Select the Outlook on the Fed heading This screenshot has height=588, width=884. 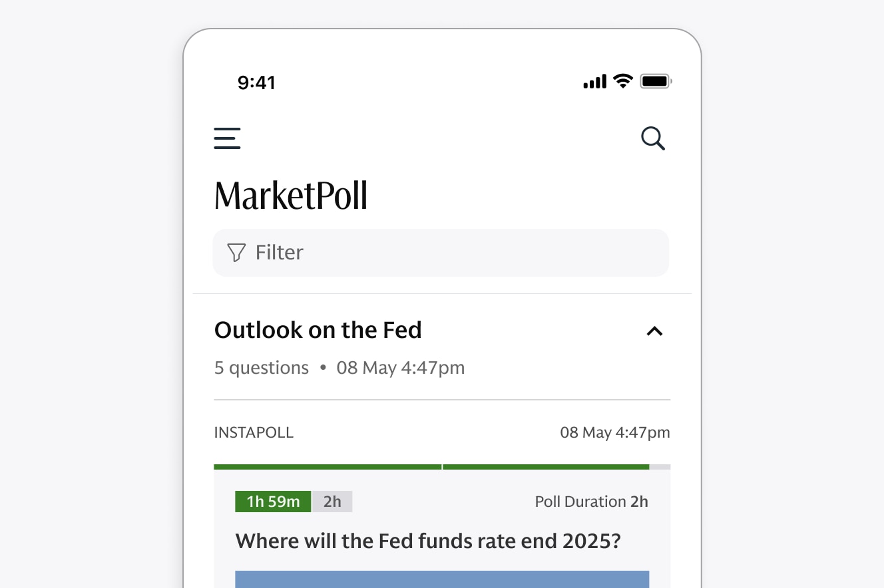318,330
